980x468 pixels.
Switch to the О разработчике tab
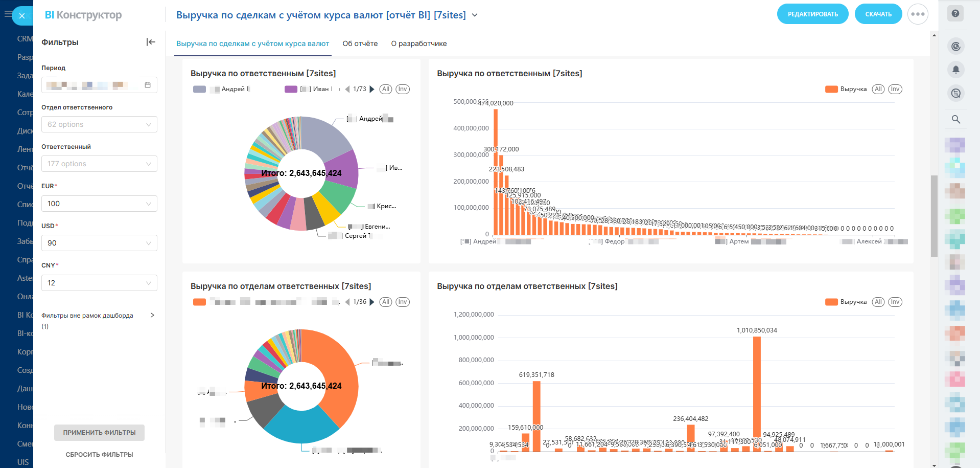coord(418,43)
